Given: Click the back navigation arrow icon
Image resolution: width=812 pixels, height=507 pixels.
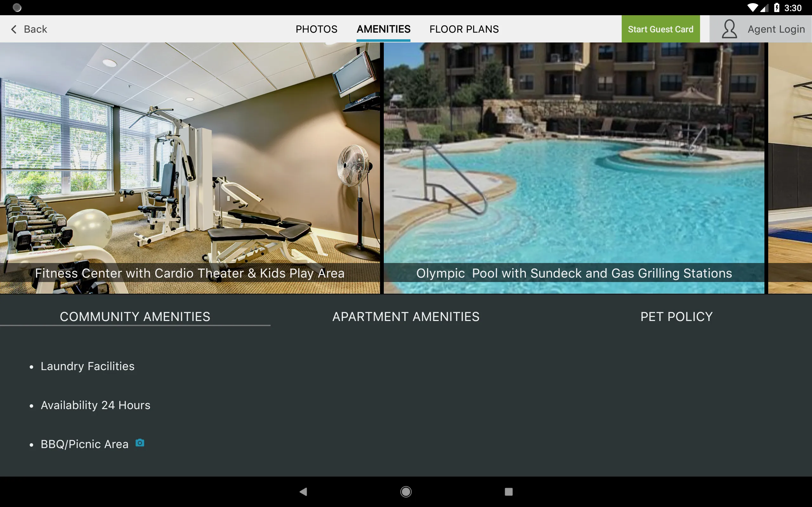Looking at the screenshot, I should [13, 29].
